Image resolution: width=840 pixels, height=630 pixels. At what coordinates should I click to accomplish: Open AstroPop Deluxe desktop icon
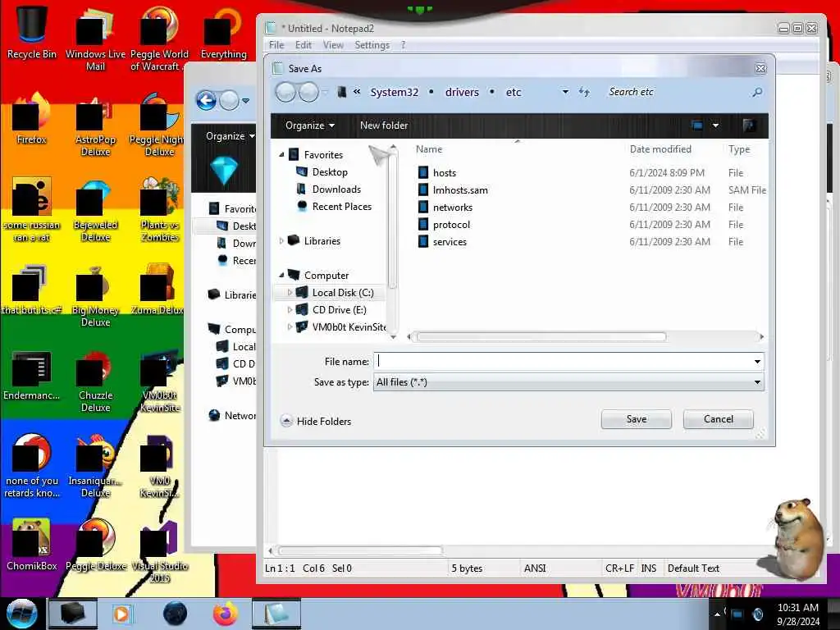click(95, 125)
